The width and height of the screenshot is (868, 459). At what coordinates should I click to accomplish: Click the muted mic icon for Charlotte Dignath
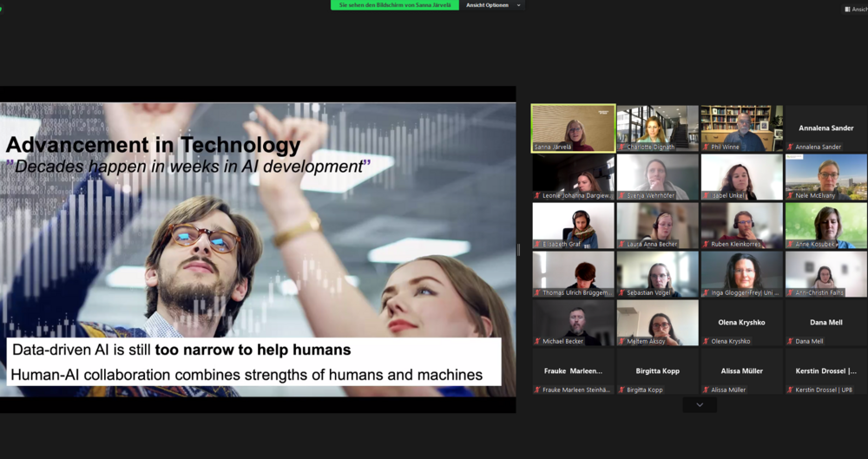(621, 148)
